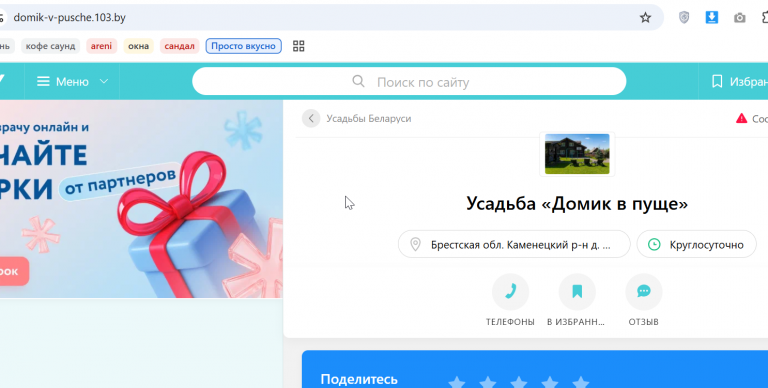Image resolution: width=768 pixels, height=388 pixels.
Task: Show phone numbers via ТЕЛЕФОНЫ icon
Action: coord(510,292)
